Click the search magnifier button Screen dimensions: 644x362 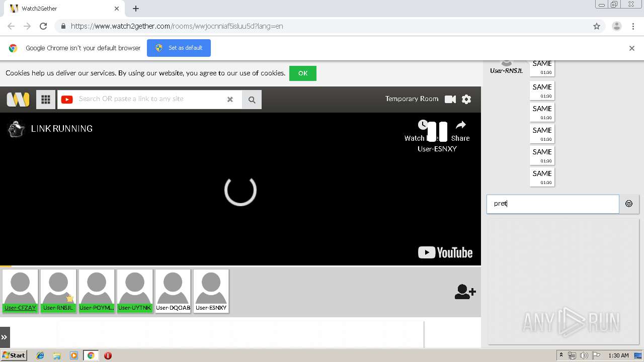coord(252,100)
